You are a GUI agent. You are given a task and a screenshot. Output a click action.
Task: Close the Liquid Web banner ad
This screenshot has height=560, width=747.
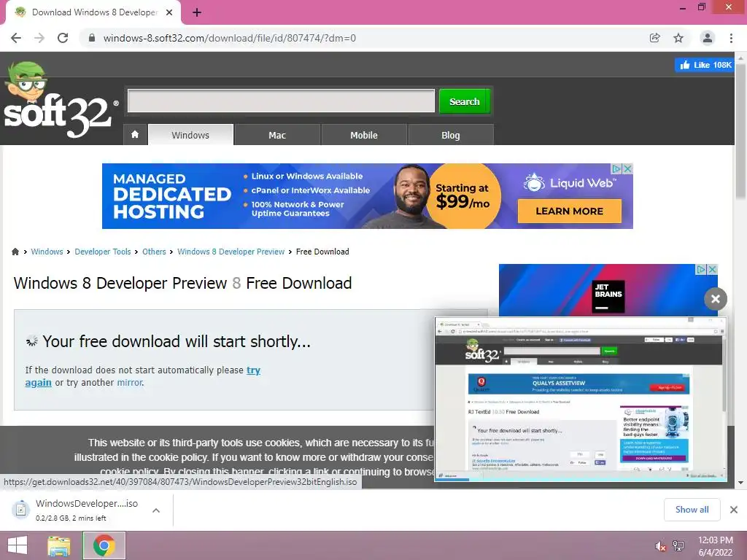pyautogui.click(x=628, y=168)
